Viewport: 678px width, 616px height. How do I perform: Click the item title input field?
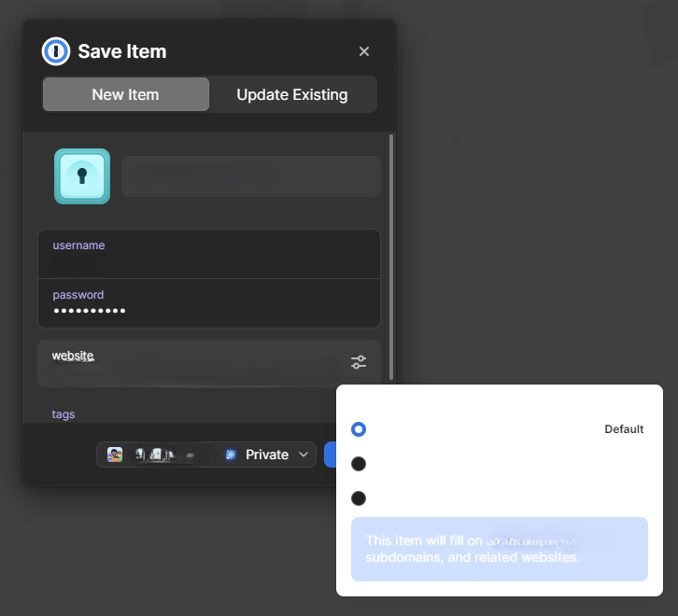250,176
